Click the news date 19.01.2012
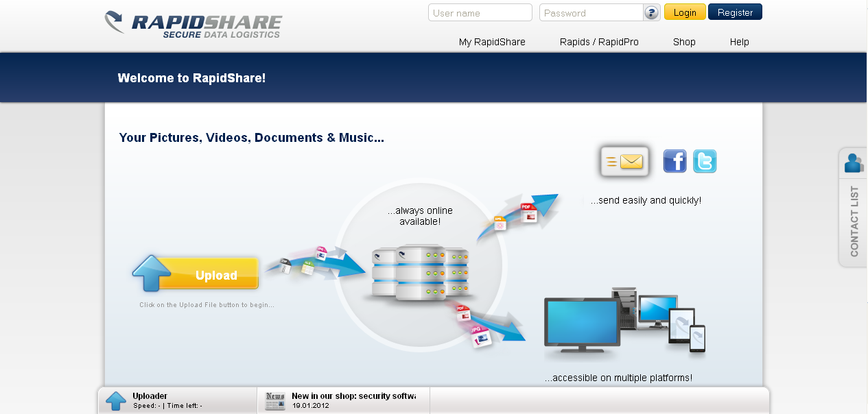The width and height of the screenshot is (868, 414). (x=311, y=406)
